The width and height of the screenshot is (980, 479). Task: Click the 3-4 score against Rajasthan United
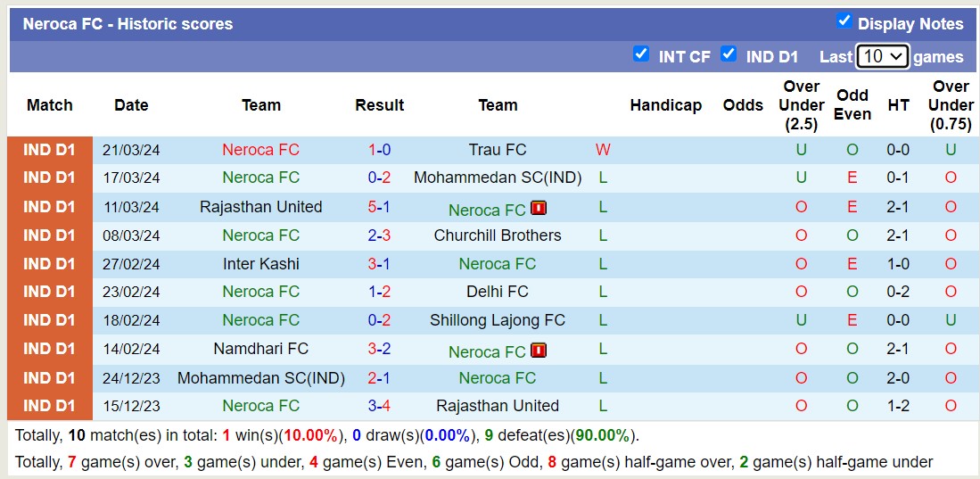point(379,406)
